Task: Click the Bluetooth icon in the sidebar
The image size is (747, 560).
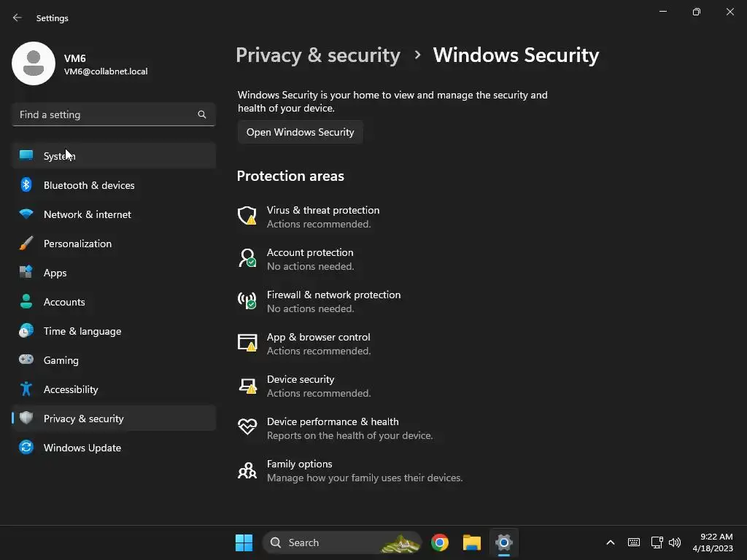Action: click(26, 185)
